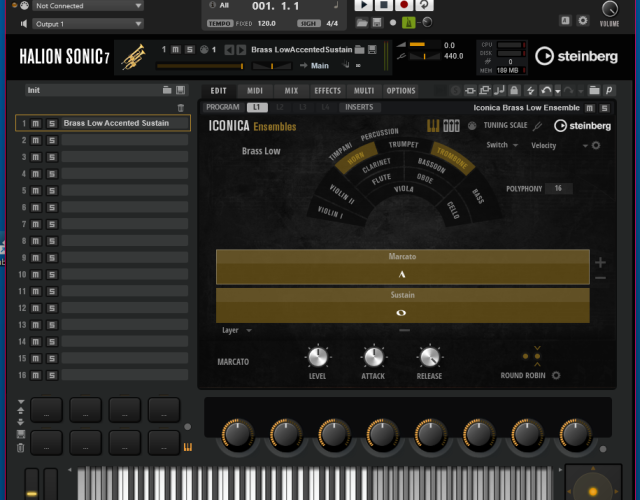
Task: Open the Output 1 audio dropdown
Action: 87,24
